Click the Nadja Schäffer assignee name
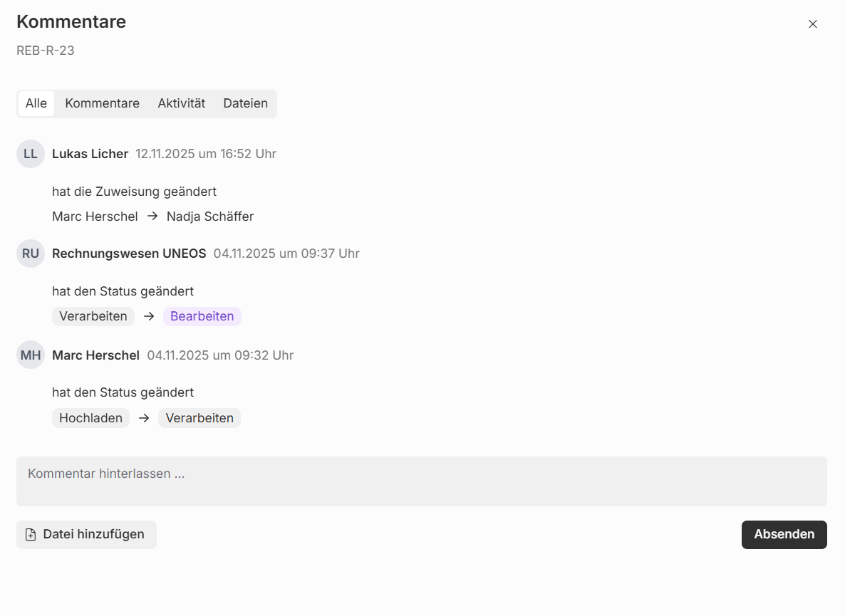Screen dimensions: 845x616 pos(210,216)
